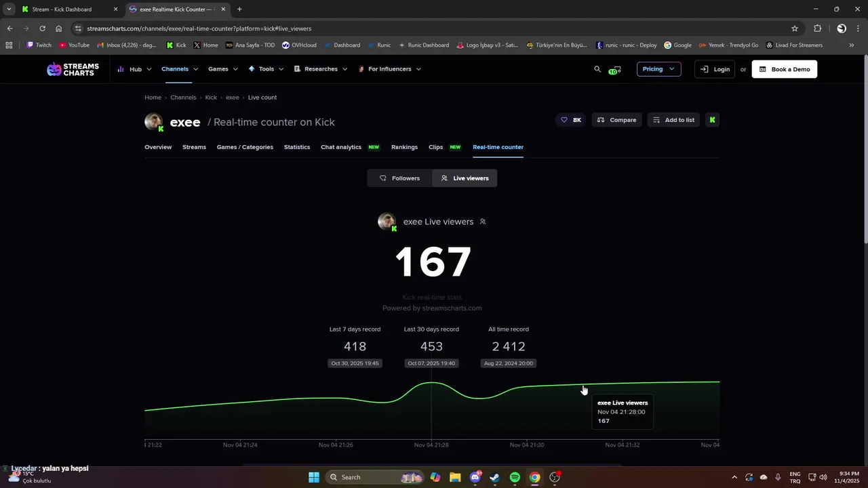
Task: Bookmark this page with star icon
Action: pos(795,28)
